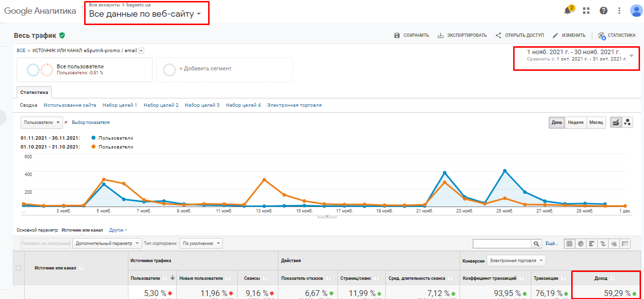Image resolution: width=644 pixels, height=299 pixels.
Task: Switch graph interval to Неделя
Action: click(576, 122)
